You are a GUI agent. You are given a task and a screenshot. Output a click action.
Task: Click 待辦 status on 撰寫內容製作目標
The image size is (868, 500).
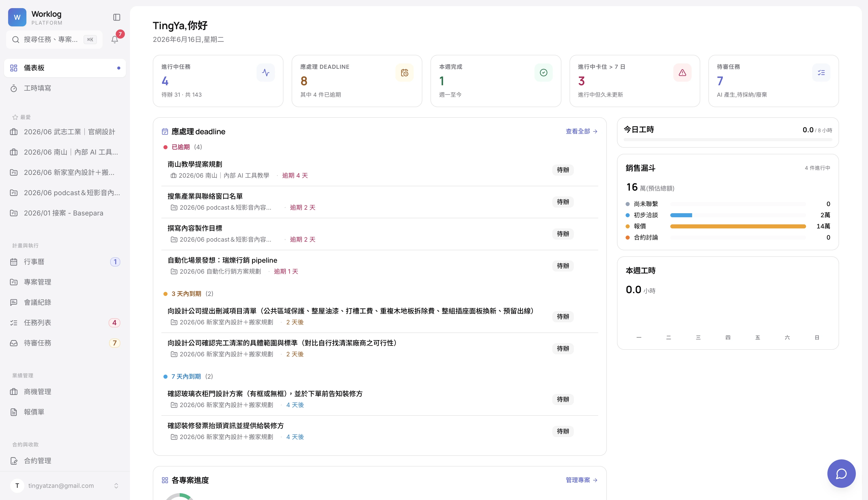click(563, 234)
